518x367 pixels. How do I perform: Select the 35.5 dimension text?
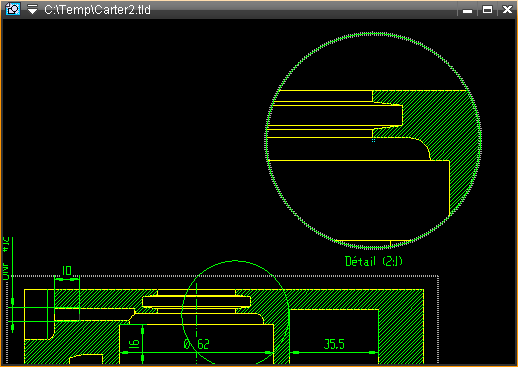[334, 344]
